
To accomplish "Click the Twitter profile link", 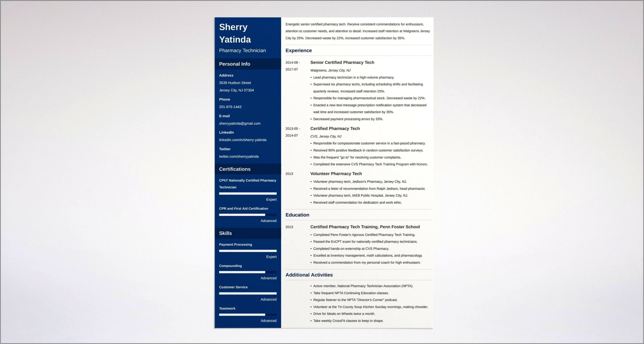I will click(239, 156).
